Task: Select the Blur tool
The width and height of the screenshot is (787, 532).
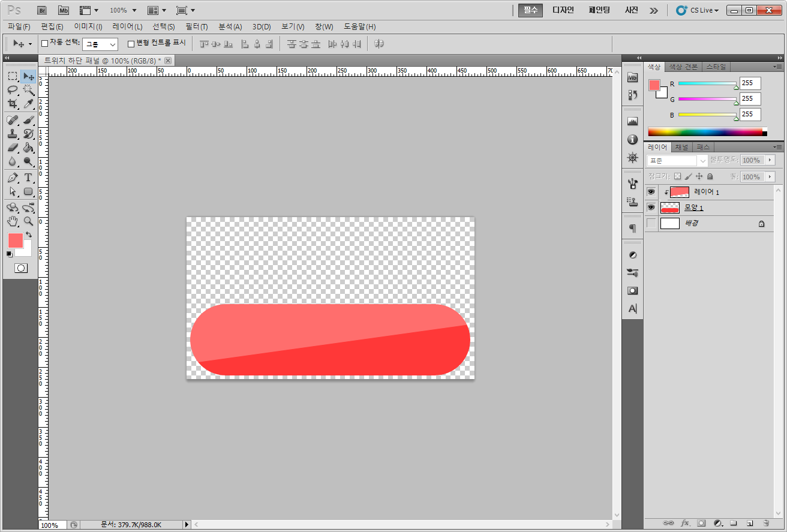Action: 13,161
